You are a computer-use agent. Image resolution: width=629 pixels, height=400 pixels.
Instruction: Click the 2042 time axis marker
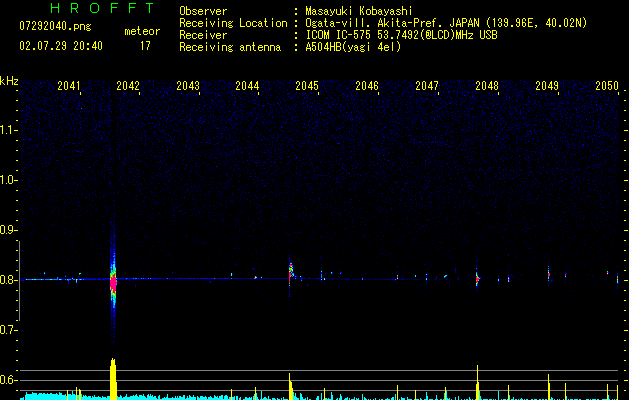(x=128, y=86)
